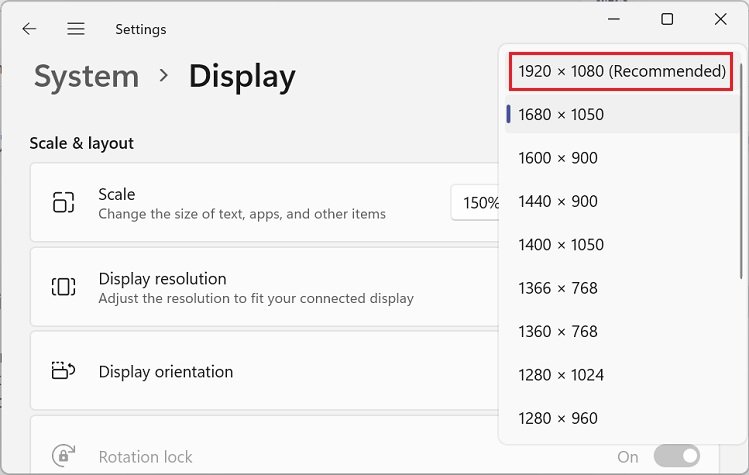Click the Display resolution icon
The image size is (749, 475).
[x=63, y=287]
